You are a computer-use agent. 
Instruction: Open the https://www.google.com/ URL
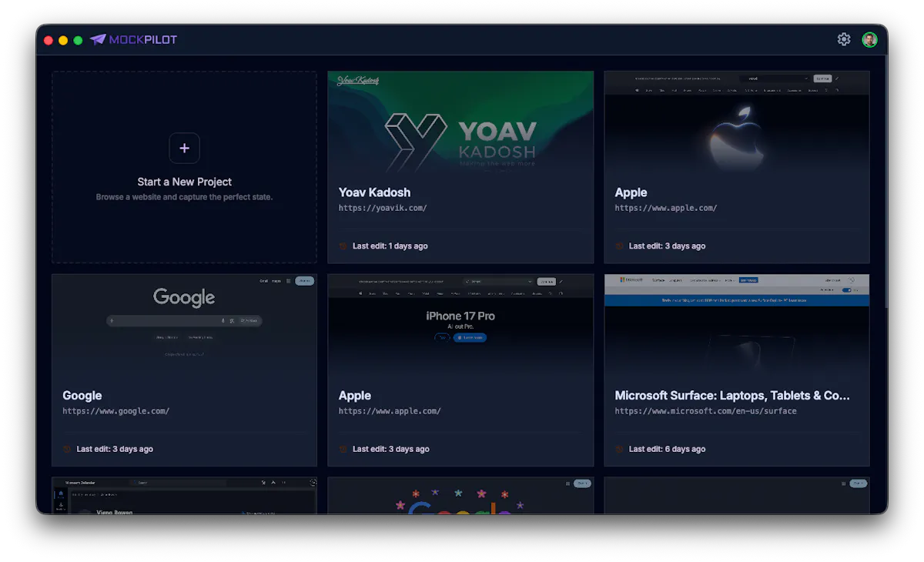(x=116, y=411)
